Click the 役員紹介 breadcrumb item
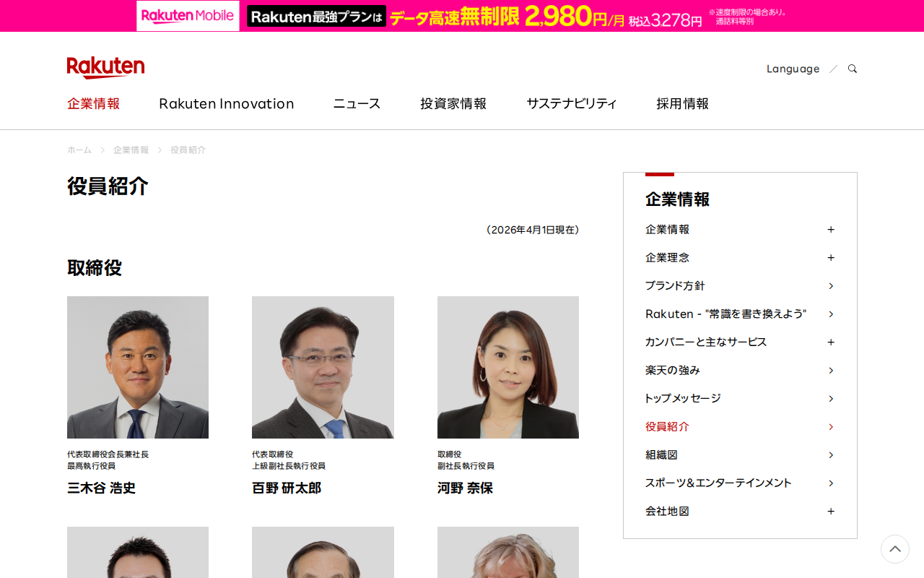This screenshot has height=578, width=924. pos(188,150)
